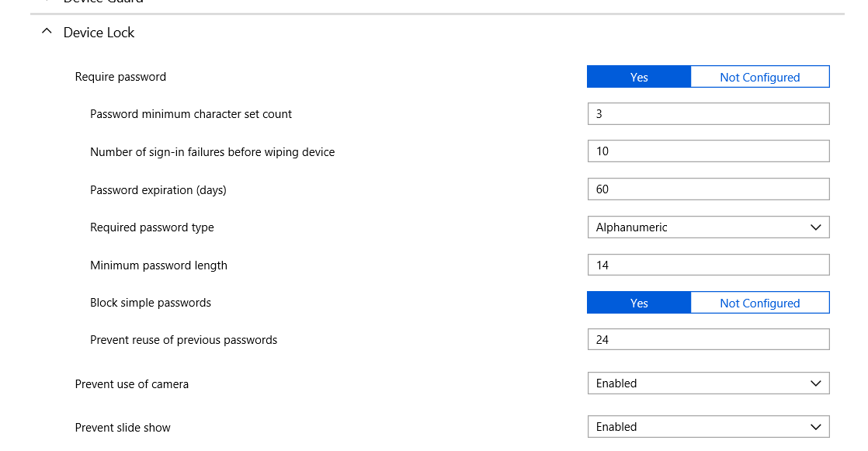The height and width of the screenshot is (451, 868).
Task: Select the sign-in failures before wiping field
Action: (x=708, y=151)
